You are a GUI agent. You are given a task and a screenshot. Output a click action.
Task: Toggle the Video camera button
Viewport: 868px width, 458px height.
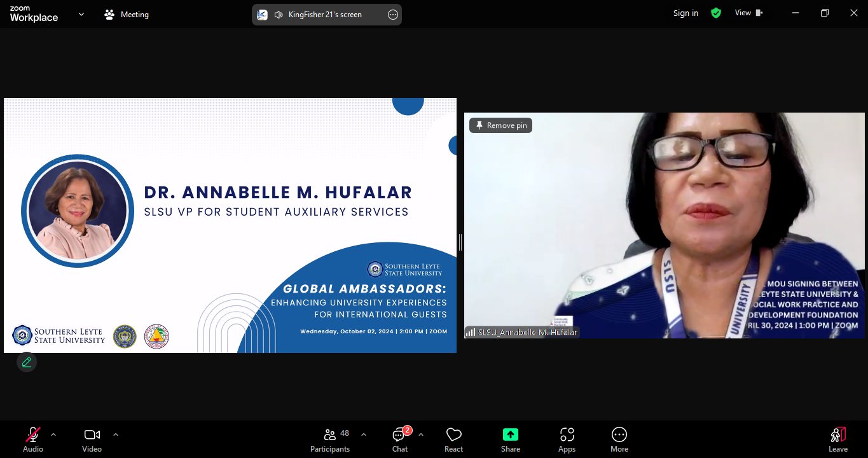tap(92, 440)
